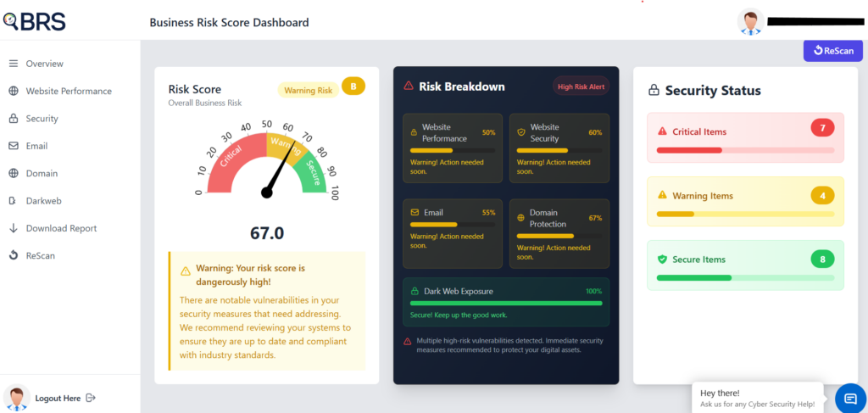Image resolution: width=868 pixels, height=413 pixels.
Task: Click the Warning Risk badge
Action: click(308, 90)
